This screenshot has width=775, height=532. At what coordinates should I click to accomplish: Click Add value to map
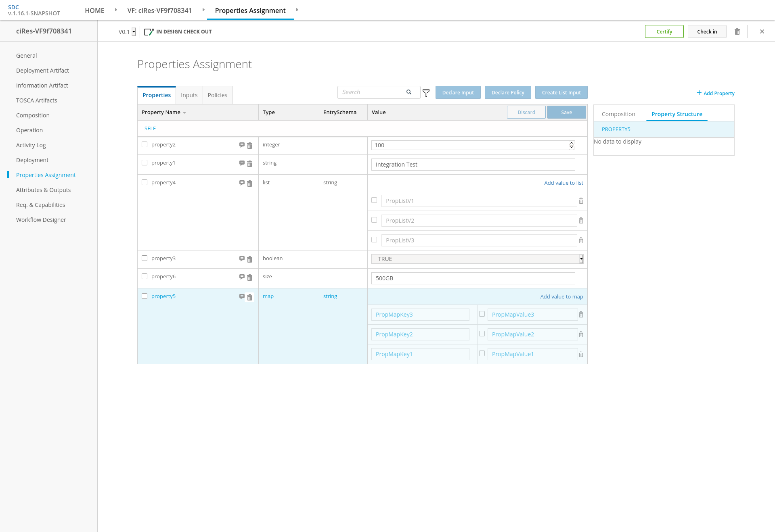tap(561, 296)
